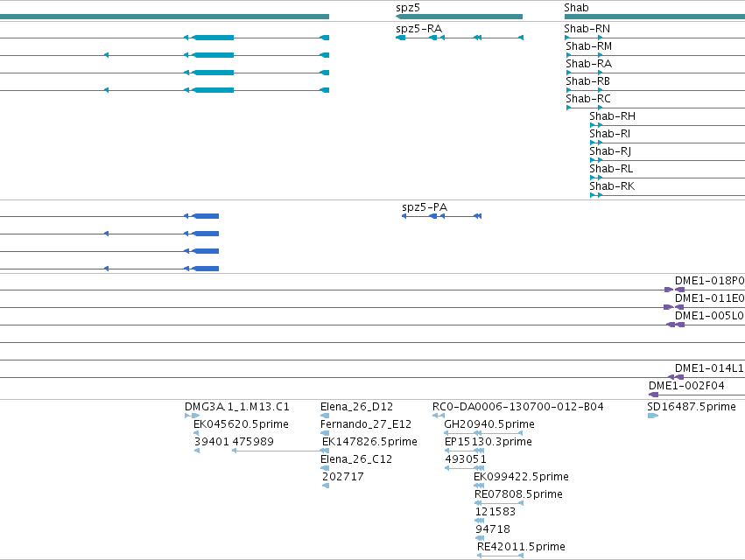Click the Shab-RC transcript label
The height and width of the screenshot is (560, 745).
click(588, 99)
